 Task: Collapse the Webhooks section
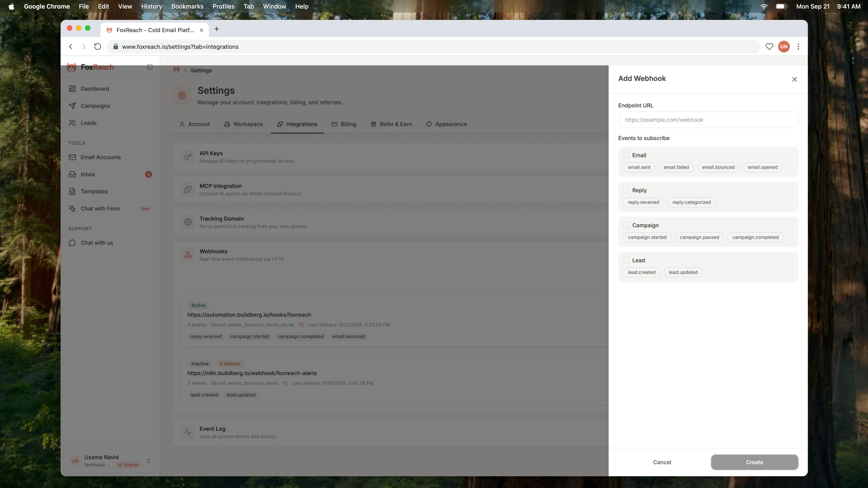[x=391, y=255]
